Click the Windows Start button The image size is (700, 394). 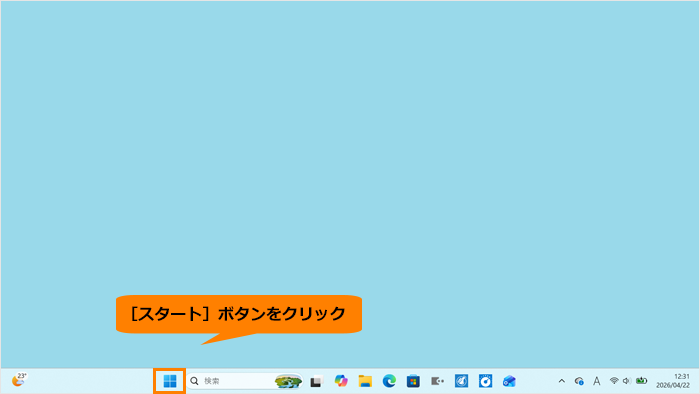pyautogui.click(x=170, y=381)
